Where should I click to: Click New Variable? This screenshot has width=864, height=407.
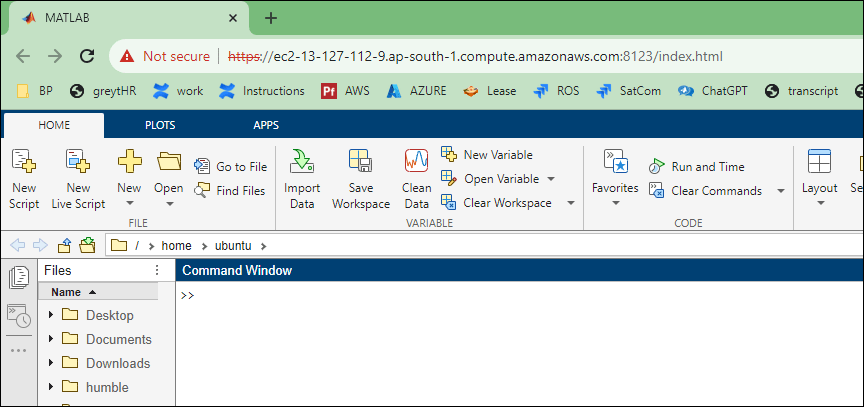[487, 155]
